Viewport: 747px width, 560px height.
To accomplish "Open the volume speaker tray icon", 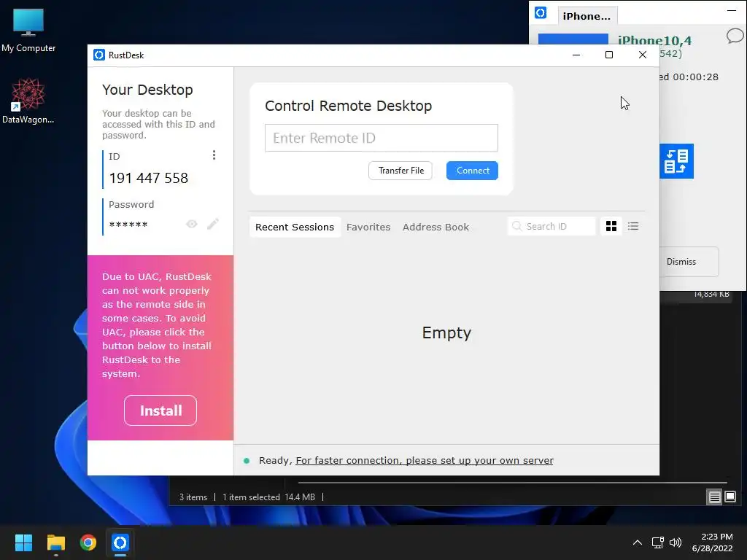I will (x=676, y=542).
